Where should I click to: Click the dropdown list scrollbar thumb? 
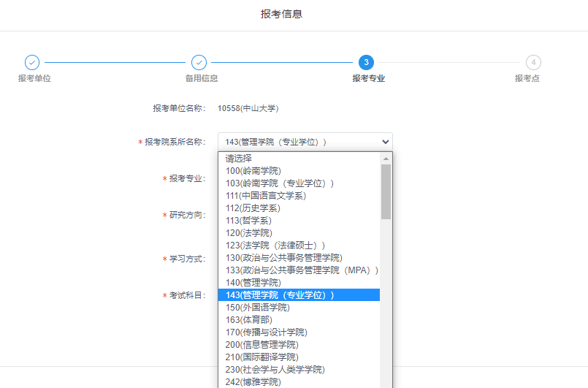[386, 191]
